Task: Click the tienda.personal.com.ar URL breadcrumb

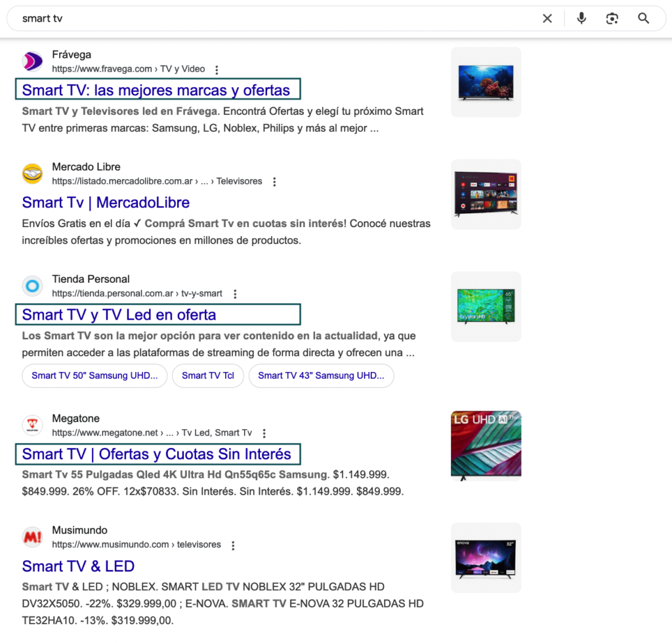Action: [x=137, y=293]
